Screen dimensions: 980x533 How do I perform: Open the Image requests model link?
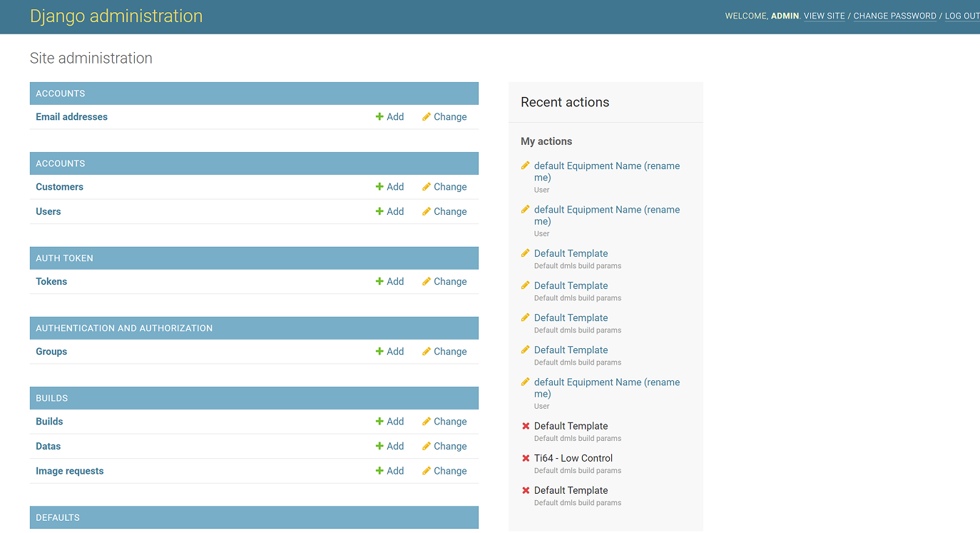pos(69,471)
